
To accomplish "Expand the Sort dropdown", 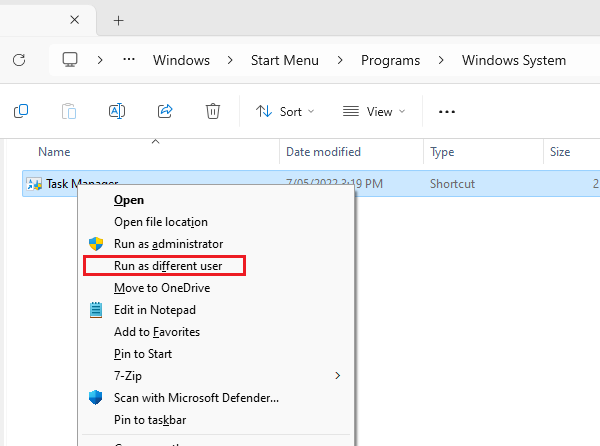I will 285,111.
